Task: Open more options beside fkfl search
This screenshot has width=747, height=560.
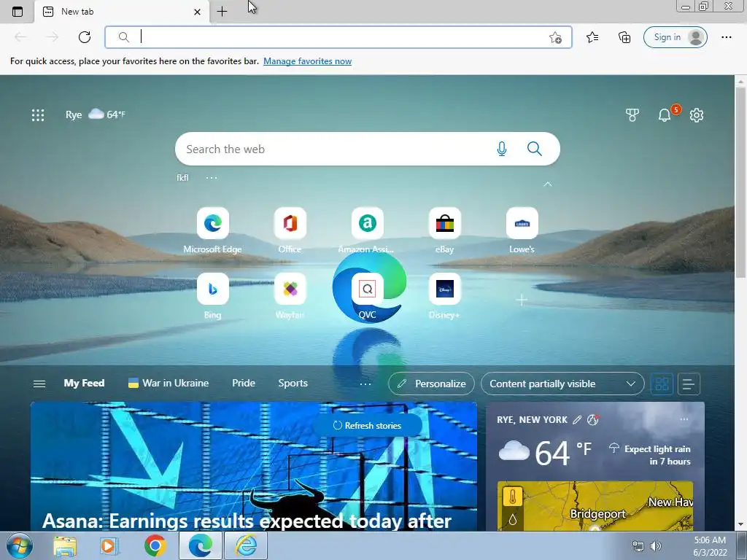Action: point(212,178)
